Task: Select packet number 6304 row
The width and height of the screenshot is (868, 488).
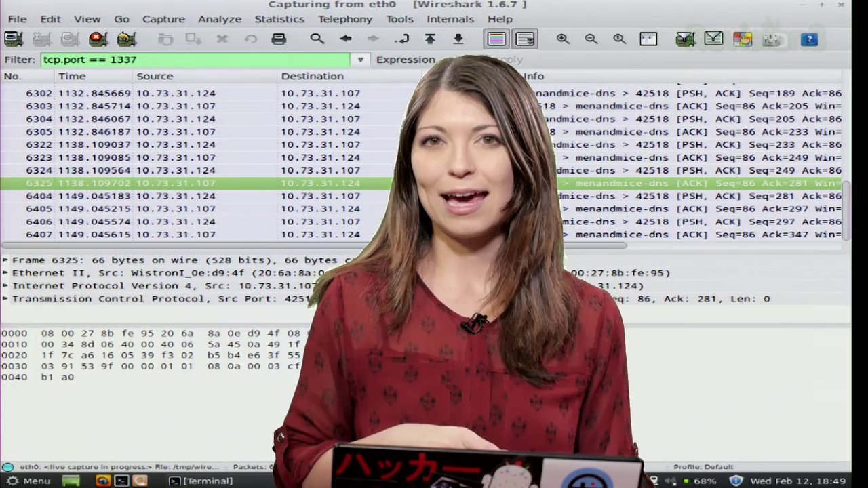Action: pos(420,119)
